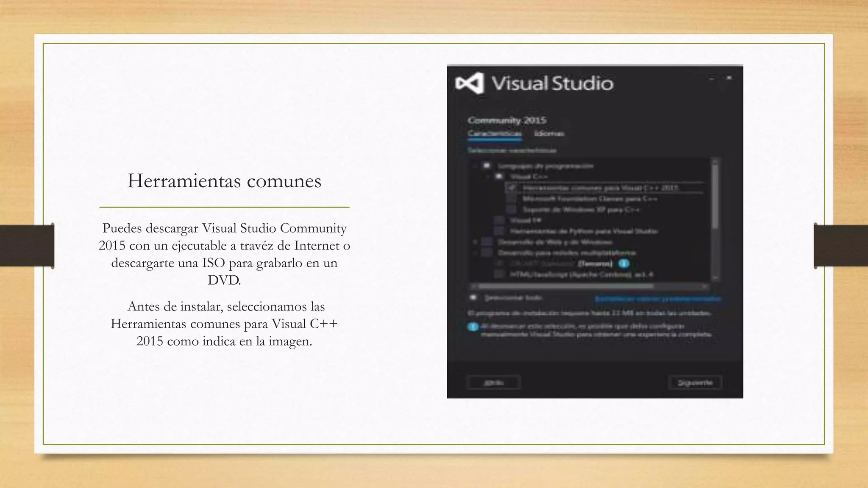This screenshot has width=868, height=488.
Task: Check the C#/.NET (Terceros) checkbox
Action: (499, 263)
